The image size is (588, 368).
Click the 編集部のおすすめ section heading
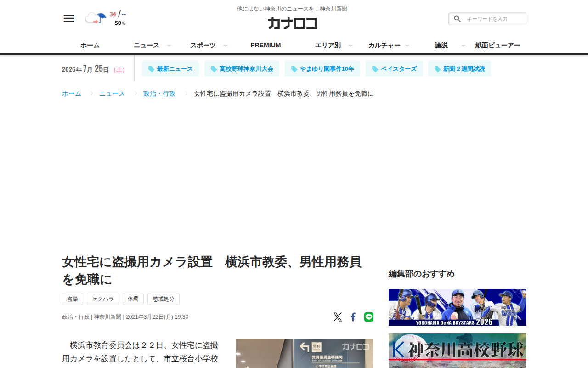[422, 274]
